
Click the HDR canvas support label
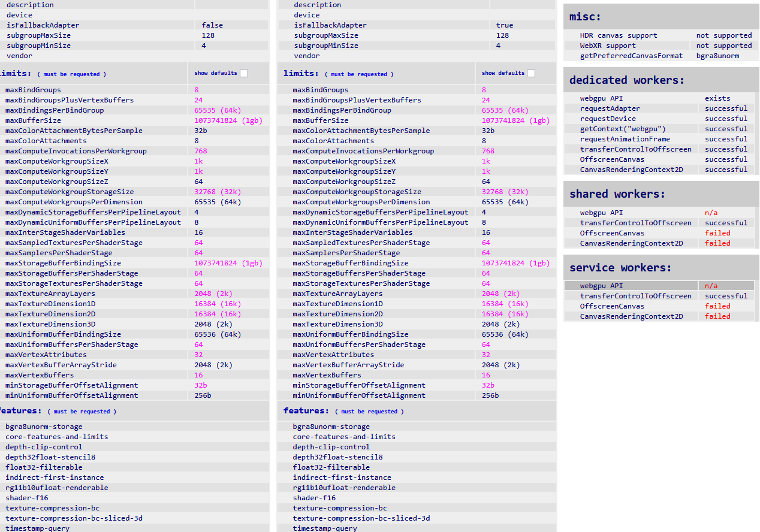(619, 35)
